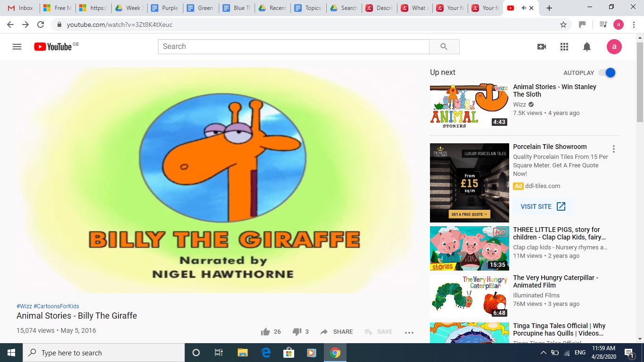Open Win Stanley The Sloth thumbnail
Viewport: 644px width, 362px height.
point(470,106)
